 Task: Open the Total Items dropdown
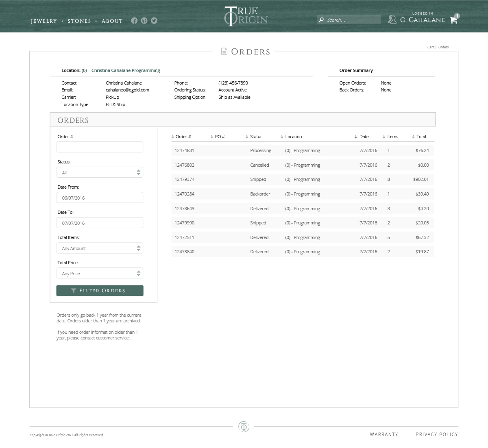pos(100,248)
